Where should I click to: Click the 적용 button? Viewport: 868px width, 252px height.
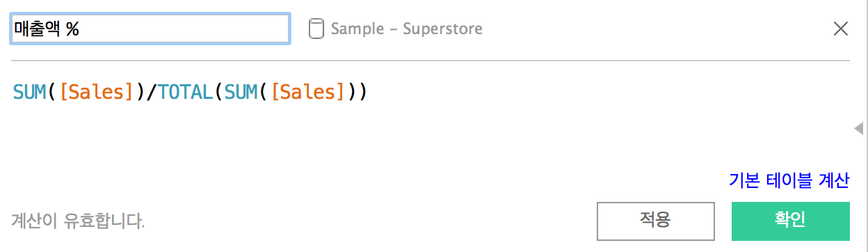655,221
